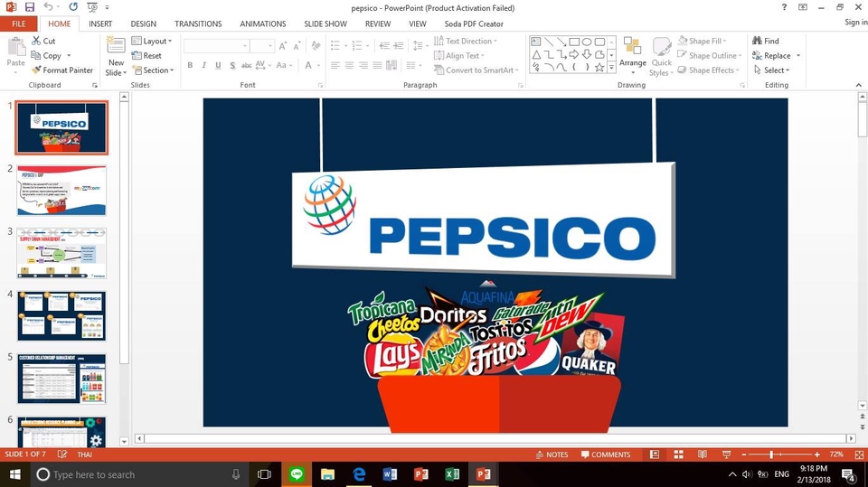Viewport: 868px width, 487px height.
Task: Open Shape Effects dropdown
Action: coord(709,70)
